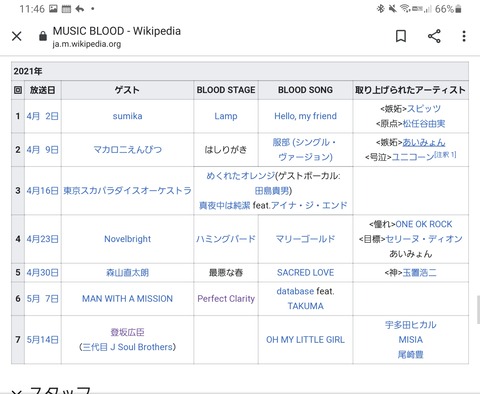Open the スピッツ artist link
This screenshot has height=394, width=480.
click(x=424, y=108)
